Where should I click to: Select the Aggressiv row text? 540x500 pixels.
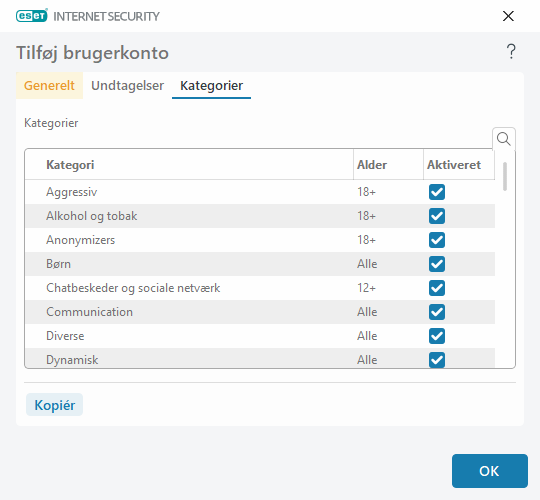point(72,192)
